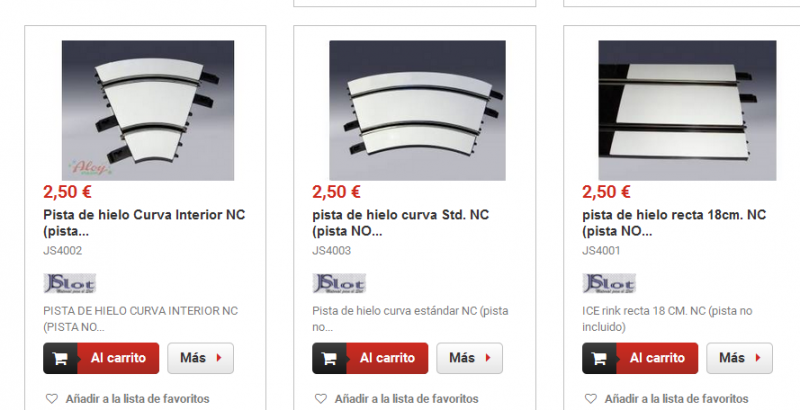The image size is (800, 410).
Task: View the straight 18cm ice track image
Action: [687, 110]
